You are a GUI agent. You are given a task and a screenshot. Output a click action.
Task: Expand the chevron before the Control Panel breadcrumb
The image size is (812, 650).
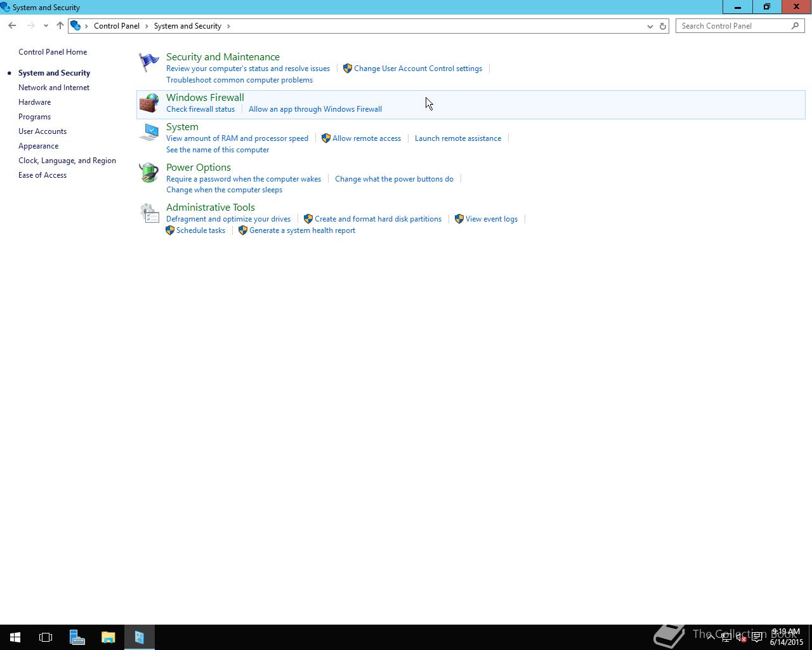pyautogui.click(x=87, y=26)
